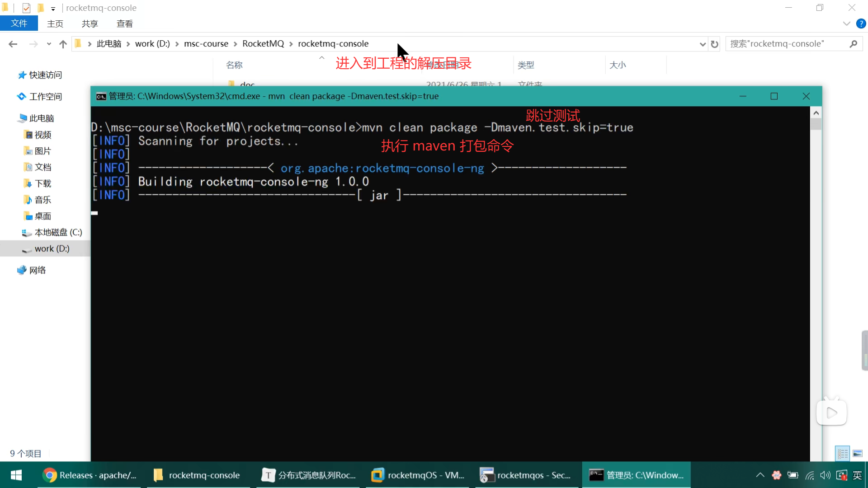Open the 文件 menu tab

click(19, 23)
